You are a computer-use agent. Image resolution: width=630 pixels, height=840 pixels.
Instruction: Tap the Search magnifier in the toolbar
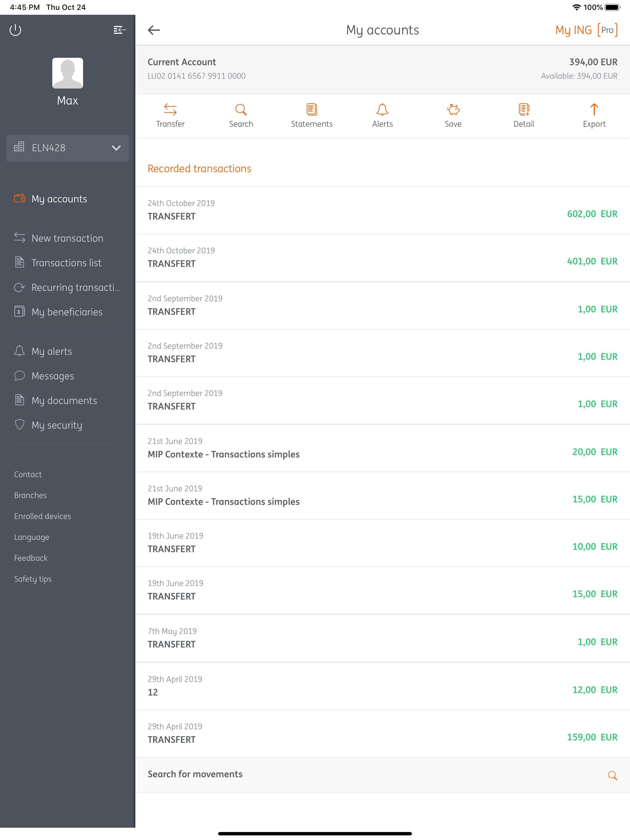(241, 109)
